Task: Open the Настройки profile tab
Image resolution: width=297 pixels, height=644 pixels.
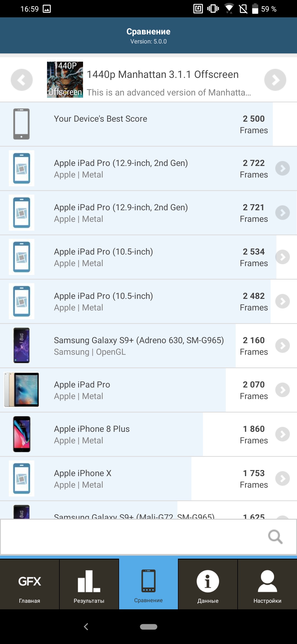Action: 267,585
